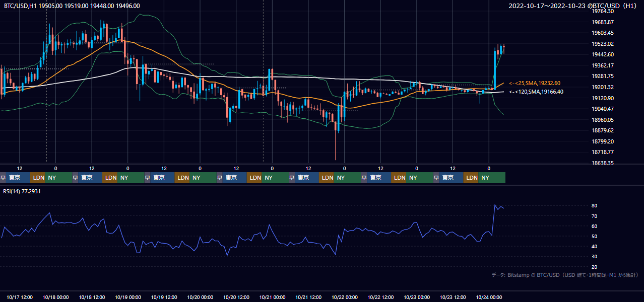Click time axis label 10/21 12:00

308,297
